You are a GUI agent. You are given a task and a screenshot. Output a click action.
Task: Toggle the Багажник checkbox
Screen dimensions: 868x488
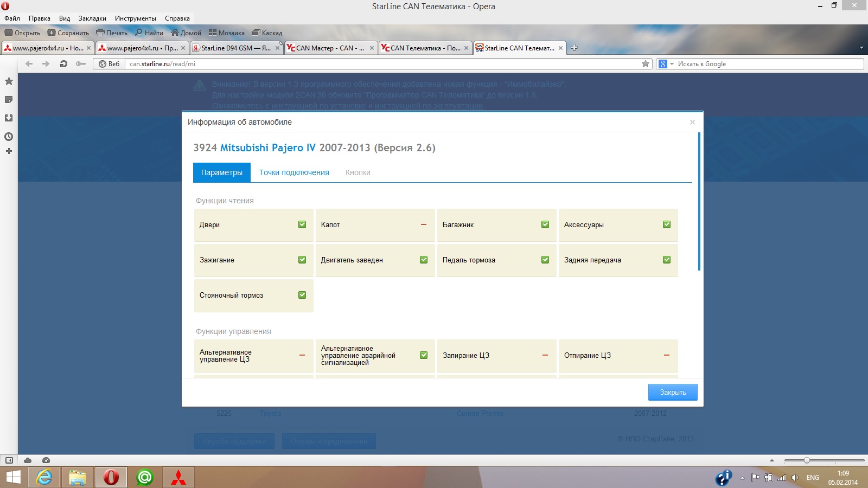(545, 224)
